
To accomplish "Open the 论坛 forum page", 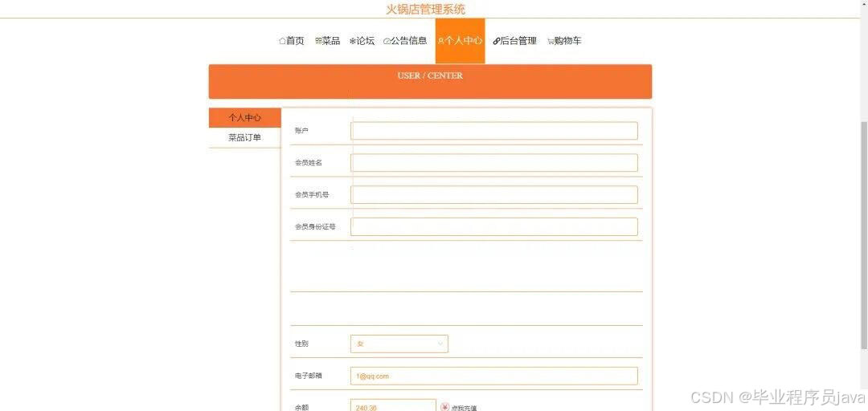I will (x=362, y=41).
